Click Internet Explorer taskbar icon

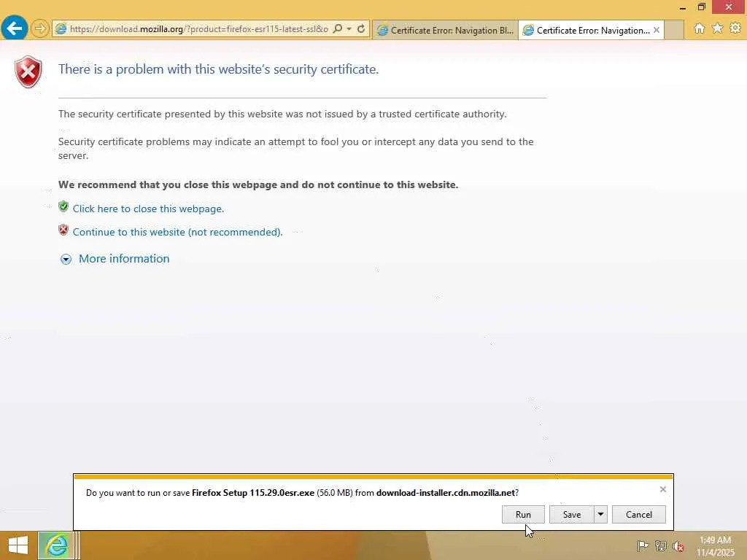point(56,545)
